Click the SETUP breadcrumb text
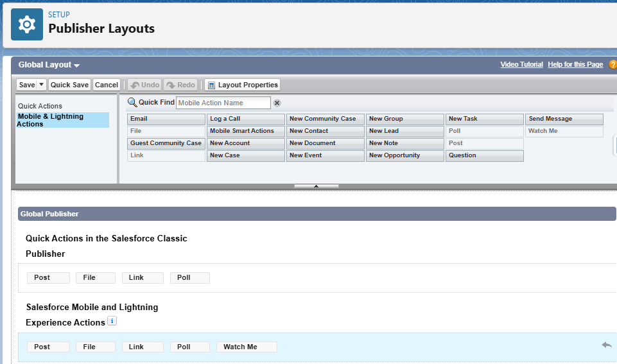The image size is (617, 364). 59,15
